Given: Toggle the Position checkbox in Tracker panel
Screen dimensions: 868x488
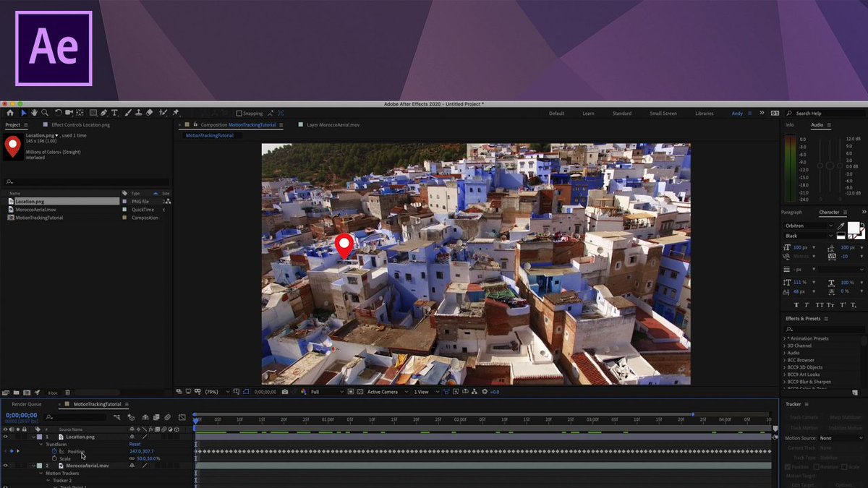Looking at the screenshot, I should coord(787,467).
